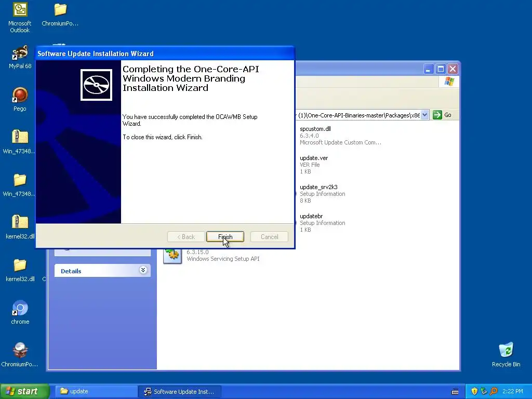
Task: Click the 'Windows Servicing Setup API' description
Action: [223, 259]
